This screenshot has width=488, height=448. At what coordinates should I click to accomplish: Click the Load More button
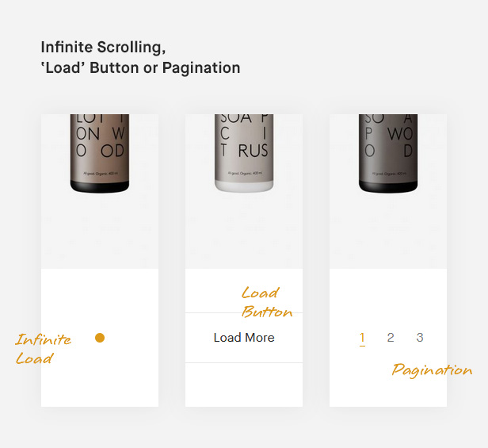pyautogui.click(x=244, y=338)
